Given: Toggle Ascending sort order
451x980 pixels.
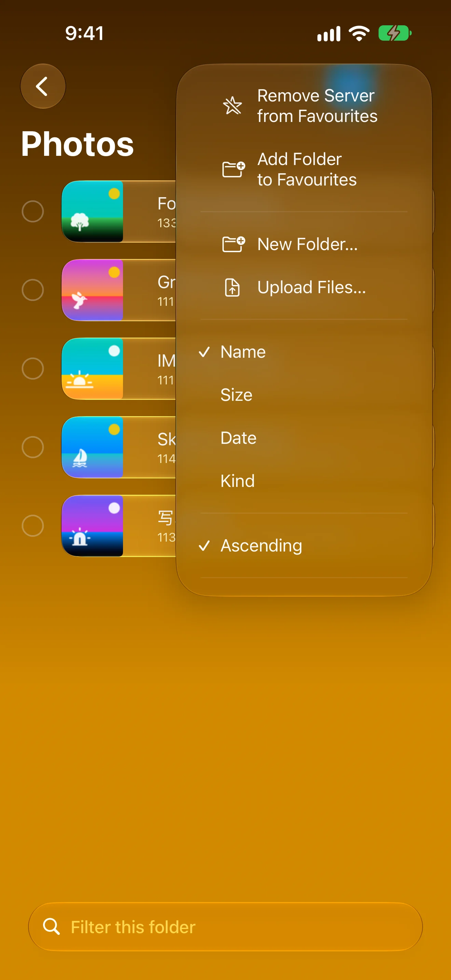Looking at the screenshot, I should [304, 546].
